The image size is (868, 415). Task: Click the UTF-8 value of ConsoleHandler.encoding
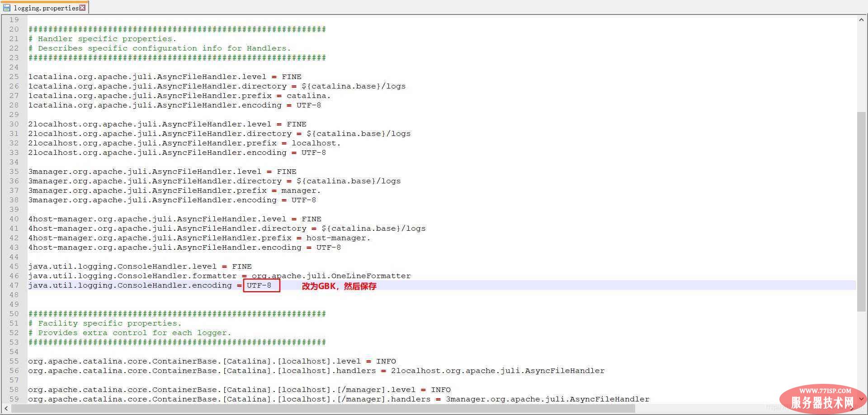pyautogui.click(x=259, y=285)
